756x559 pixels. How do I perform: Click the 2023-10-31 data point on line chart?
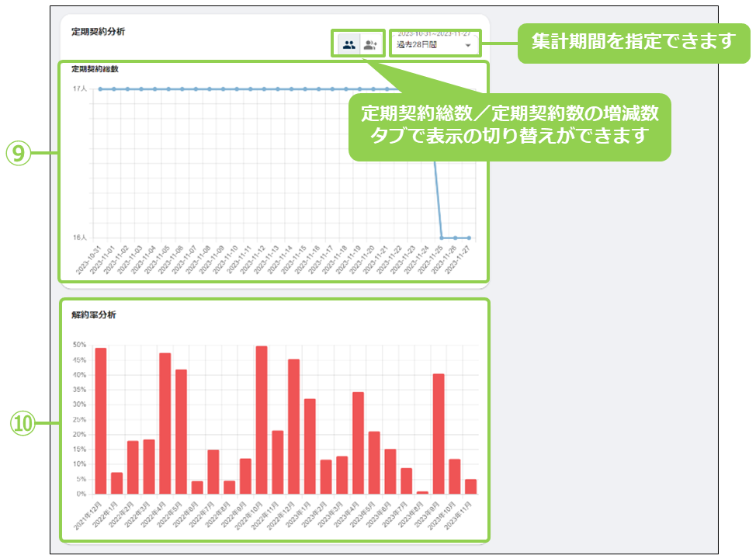[x=100, y=89]
